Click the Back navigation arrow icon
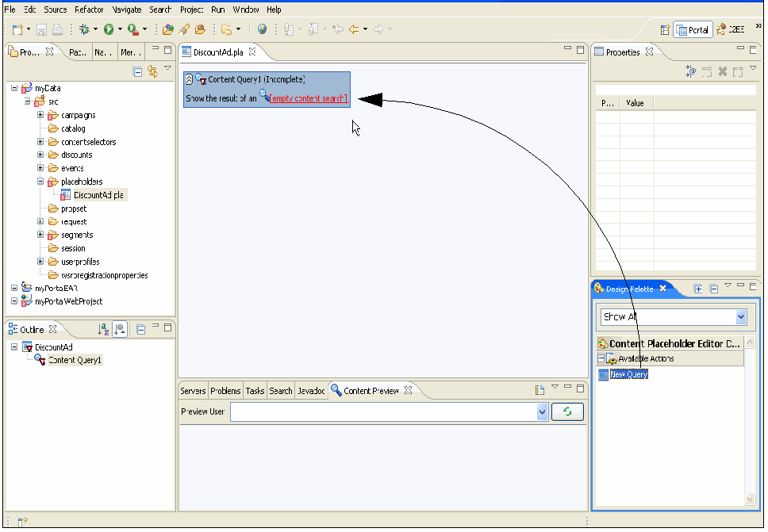Viewport: 768px width, 532px height. 354,29
